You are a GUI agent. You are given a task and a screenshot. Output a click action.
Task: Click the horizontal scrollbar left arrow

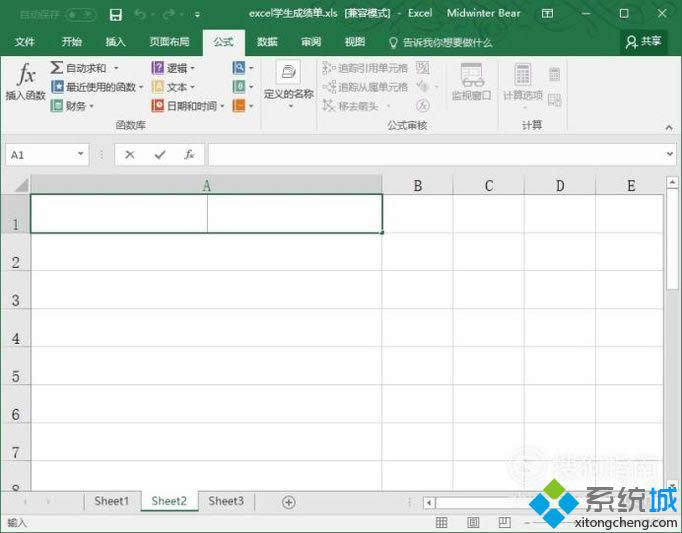point(429,503)
